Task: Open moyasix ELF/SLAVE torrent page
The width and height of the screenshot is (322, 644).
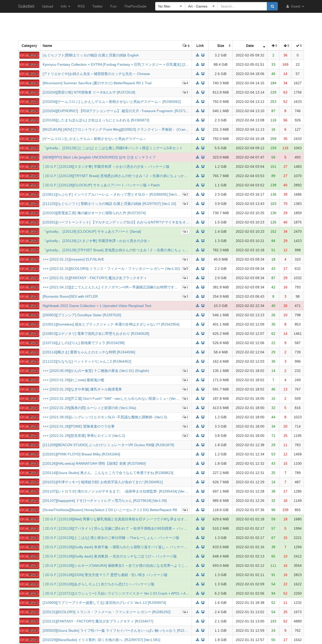Action: click(73, 259)
